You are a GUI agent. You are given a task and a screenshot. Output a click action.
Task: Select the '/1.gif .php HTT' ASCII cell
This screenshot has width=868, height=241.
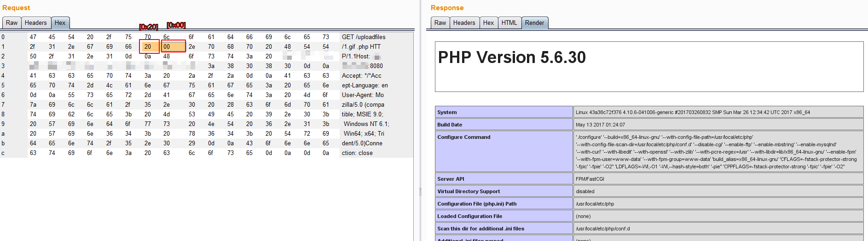coord(361,46)
